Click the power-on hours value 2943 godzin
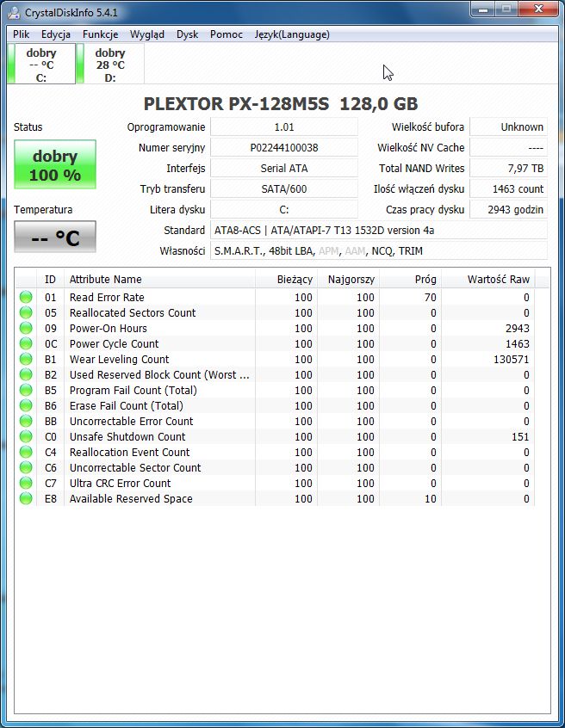The height and width of the screenshot is (728, 565). (x=508, y=209)
